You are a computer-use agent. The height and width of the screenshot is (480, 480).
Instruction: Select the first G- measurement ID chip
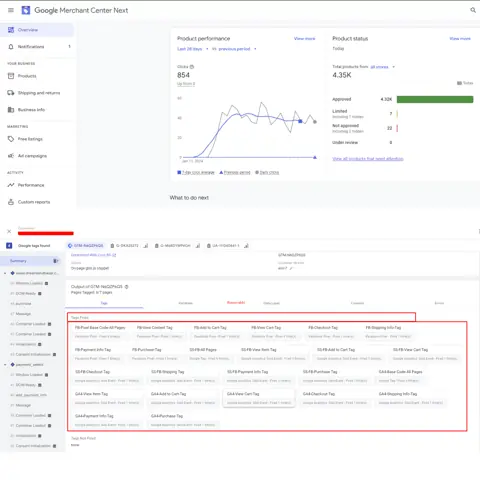tap(124, 246)
